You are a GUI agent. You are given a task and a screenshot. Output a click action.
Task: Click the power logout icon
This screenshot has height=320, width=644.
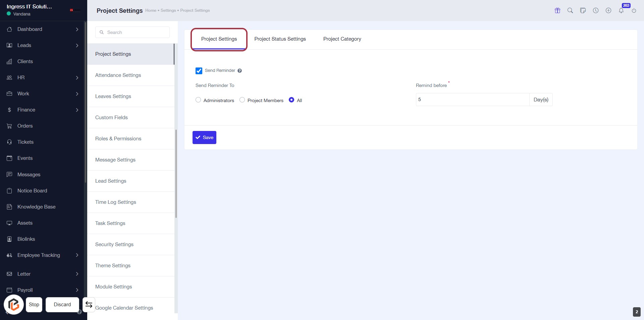pos(634,10)
